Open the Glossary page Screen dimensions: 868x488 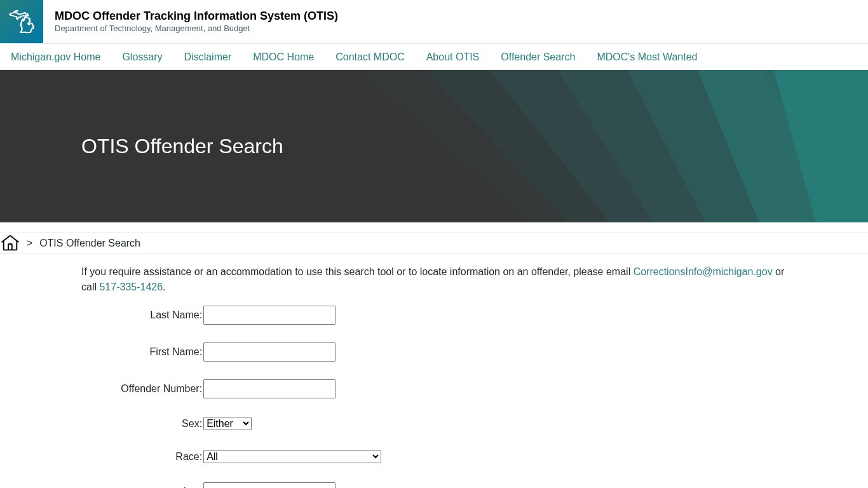pos(142,57)
